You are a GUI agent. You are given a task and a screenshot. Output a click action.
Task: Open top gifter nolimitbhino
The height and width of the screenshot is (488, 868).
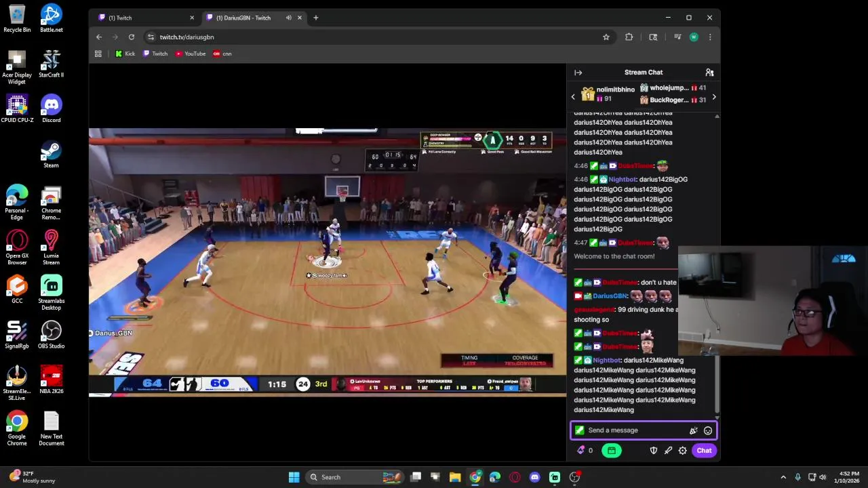(x=607, y=94)
